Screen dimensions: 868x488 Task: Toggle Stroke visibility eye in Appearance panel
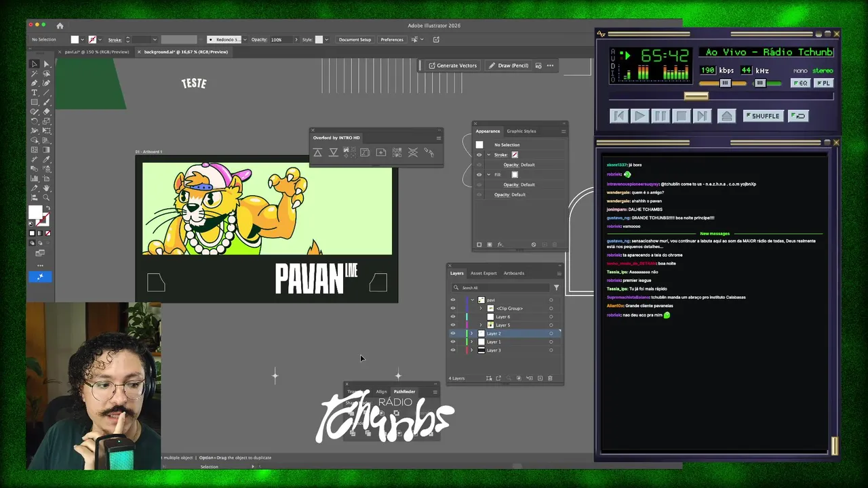479,155
